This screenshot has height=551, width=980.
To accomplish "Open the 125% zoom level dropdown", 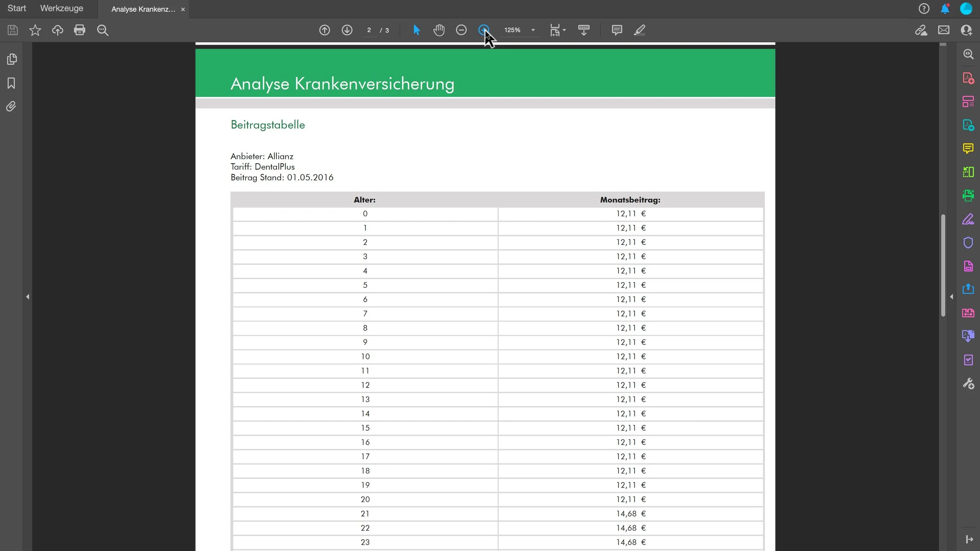I will pos(533,30).
